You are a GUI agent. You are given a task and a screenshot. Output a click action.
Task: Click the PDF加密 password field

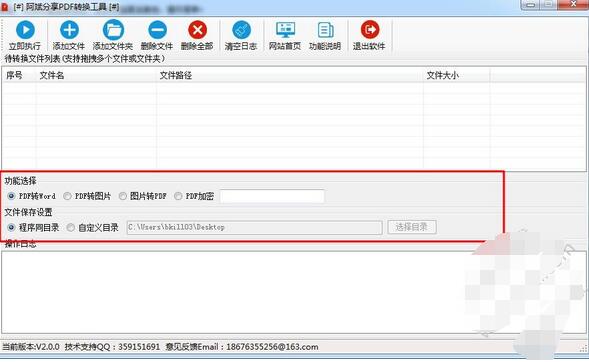[272, 196]
